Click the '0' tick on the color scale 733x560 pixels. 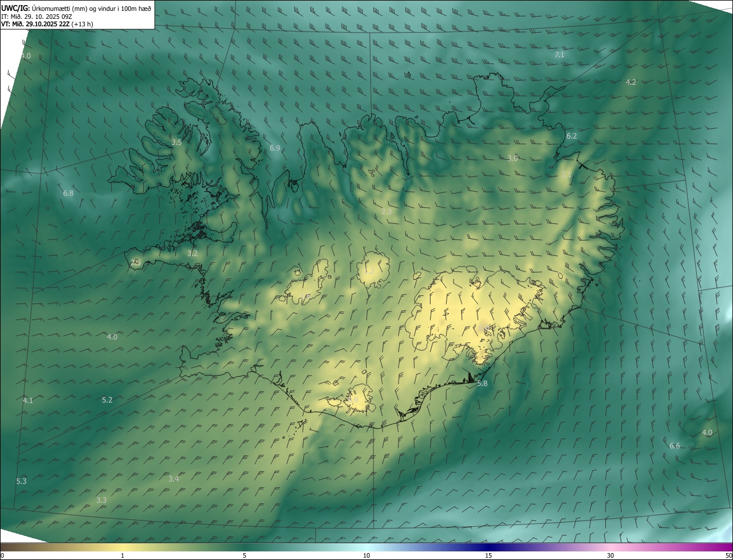point(2,556)
